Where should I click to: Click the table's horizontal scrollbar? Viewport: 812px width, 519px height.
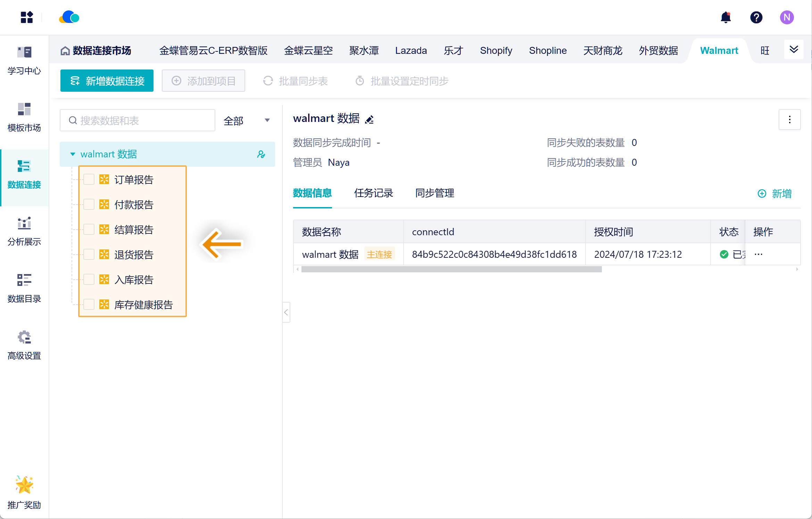[451, 270]
